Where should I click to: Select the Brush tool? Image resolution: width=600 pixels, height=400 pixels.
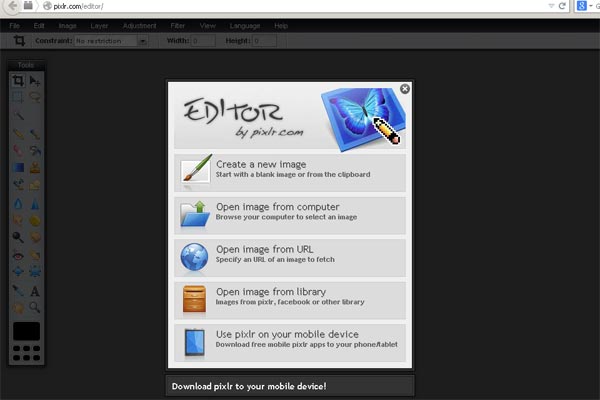coord(35,134)
